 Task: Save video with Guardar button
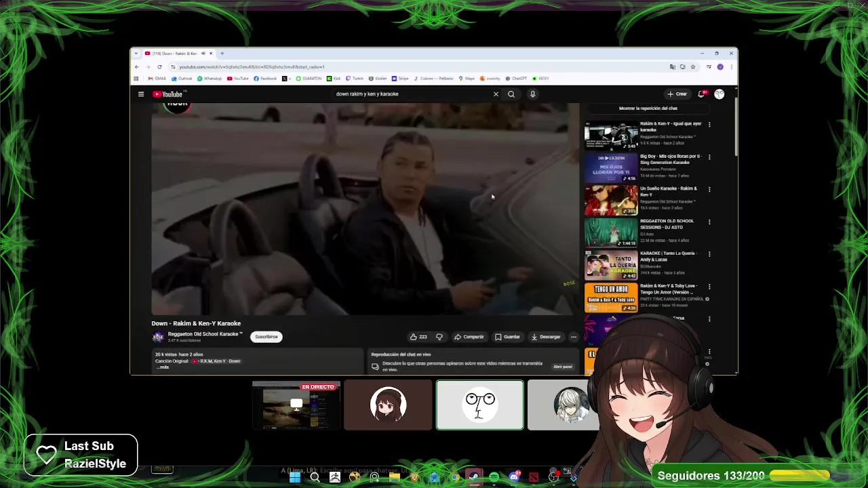tap(507, 337)
